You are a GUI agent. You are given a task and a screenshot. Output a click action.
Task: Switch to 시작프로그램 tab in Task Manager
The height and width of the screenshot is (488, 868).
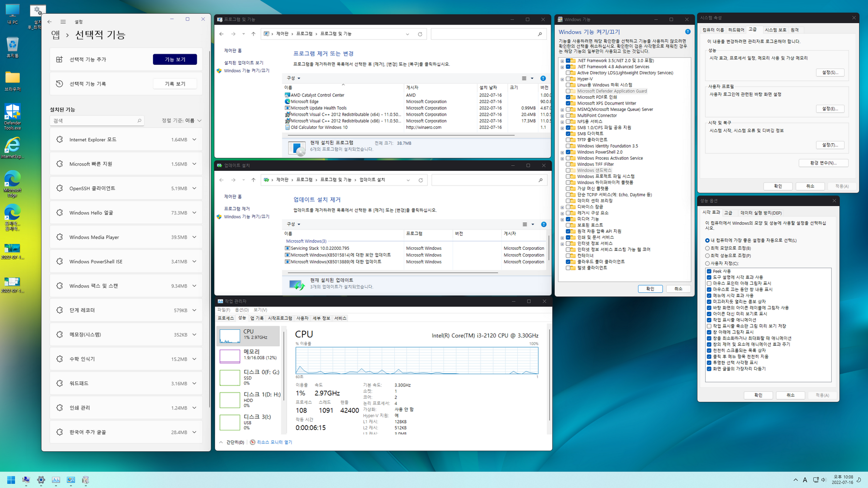[280, 319]
